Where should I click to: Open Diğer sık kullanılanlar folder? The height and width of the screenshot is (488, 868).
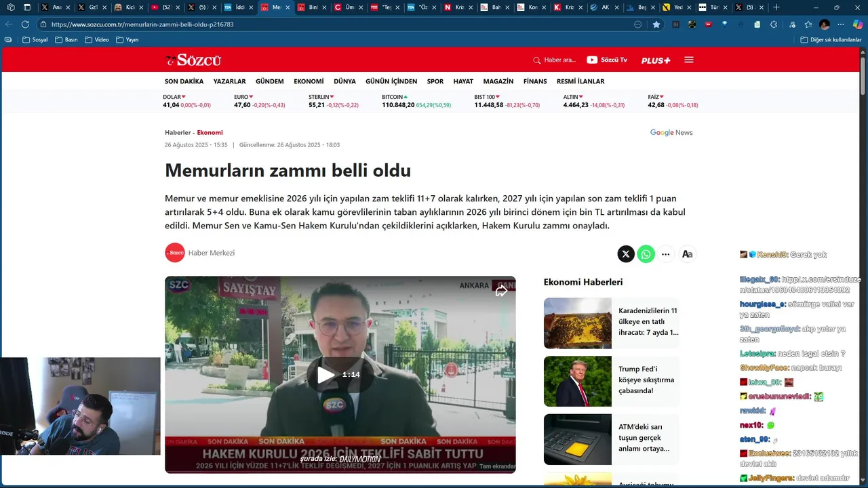[831, 40]
